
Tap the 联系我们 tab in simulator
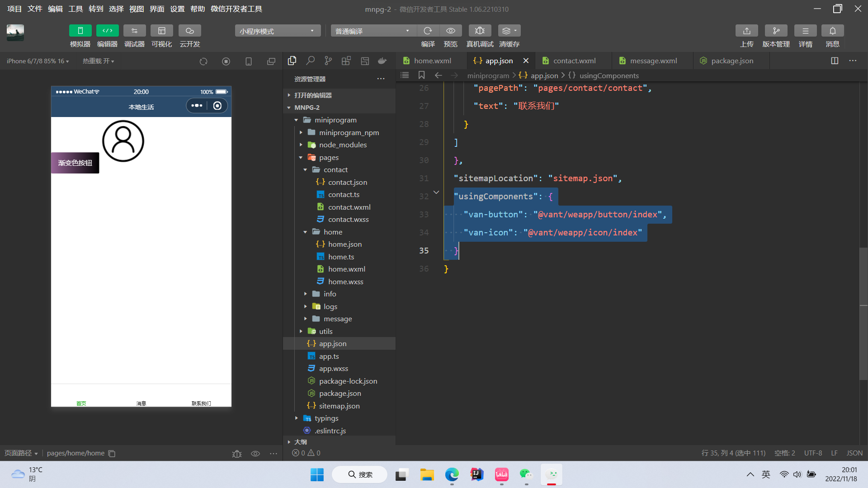pyautogui.click(x=201, y=403)
